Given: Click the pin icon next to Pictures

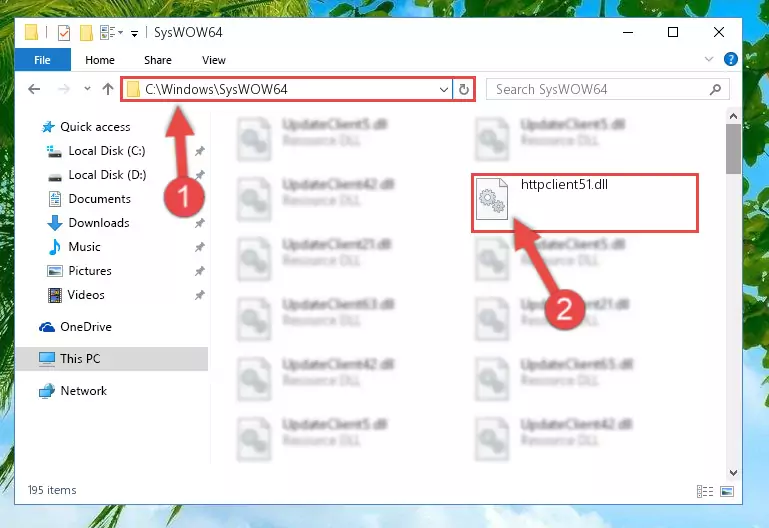Looking at the screenshot, I should [200, 272].
